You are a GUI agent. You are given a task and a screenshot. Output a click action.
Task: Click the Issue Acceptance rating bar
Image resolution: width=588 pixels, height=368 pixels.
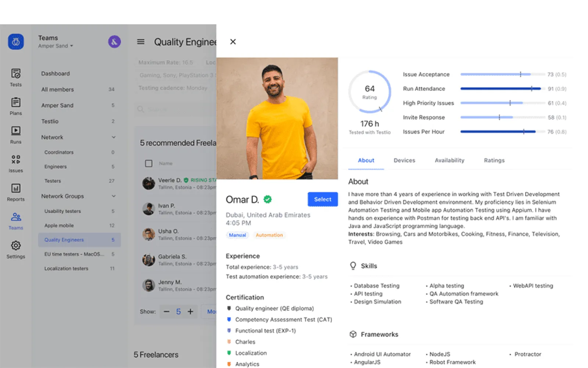point(502,74)
